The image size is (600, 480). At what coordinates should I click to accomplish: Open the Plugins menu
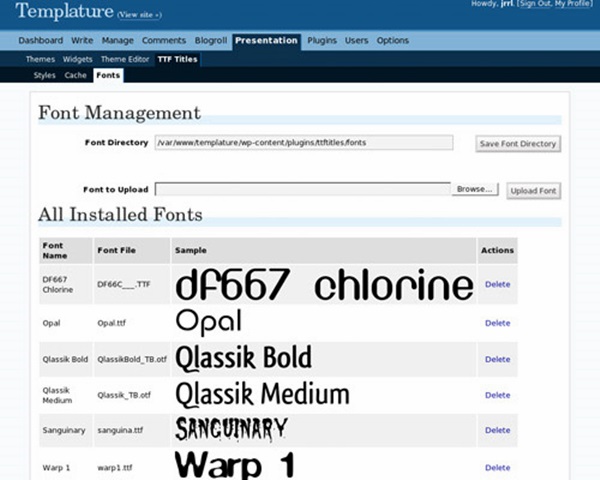pyautogui.click(x=322, y=41)
